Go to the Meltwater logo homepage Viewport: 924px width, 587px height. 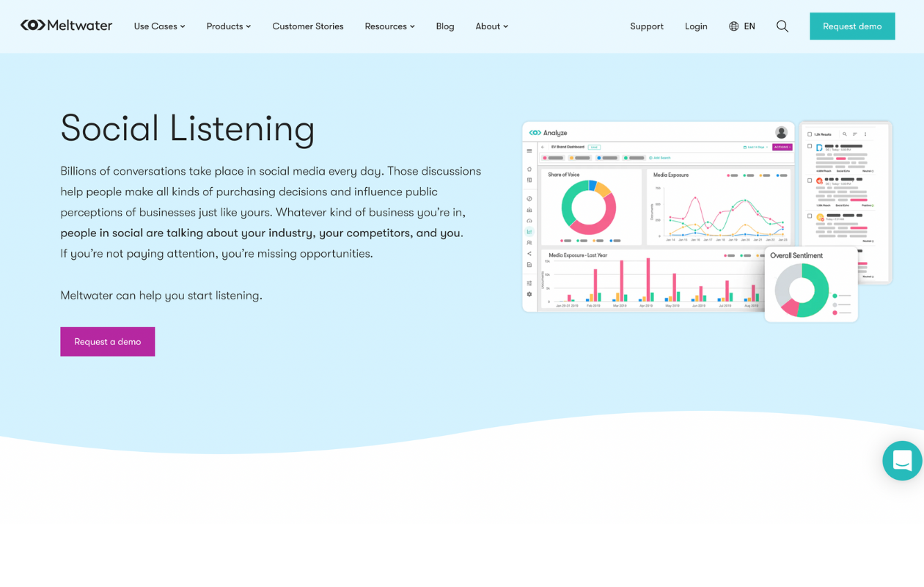[x=66, y=26]
